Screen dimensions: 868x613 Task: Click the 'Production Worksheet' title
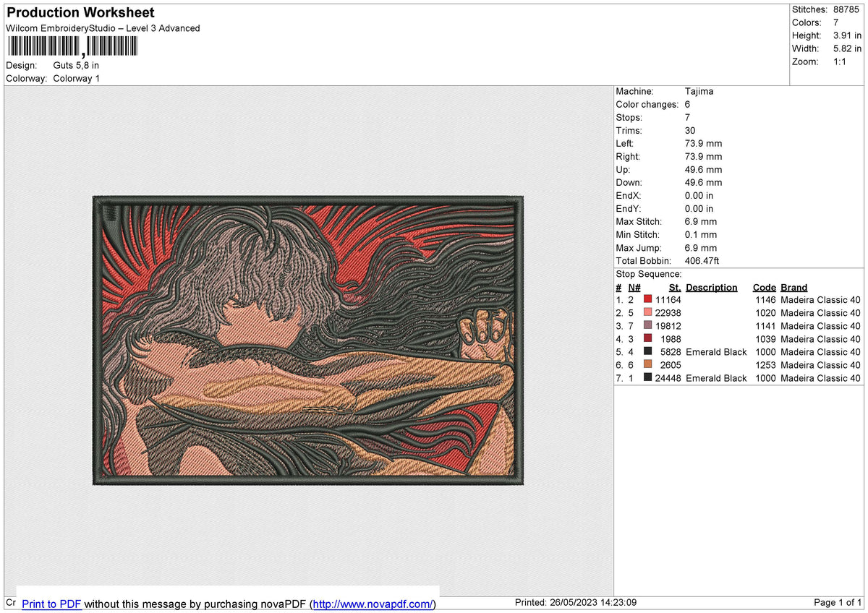(80, 13)
